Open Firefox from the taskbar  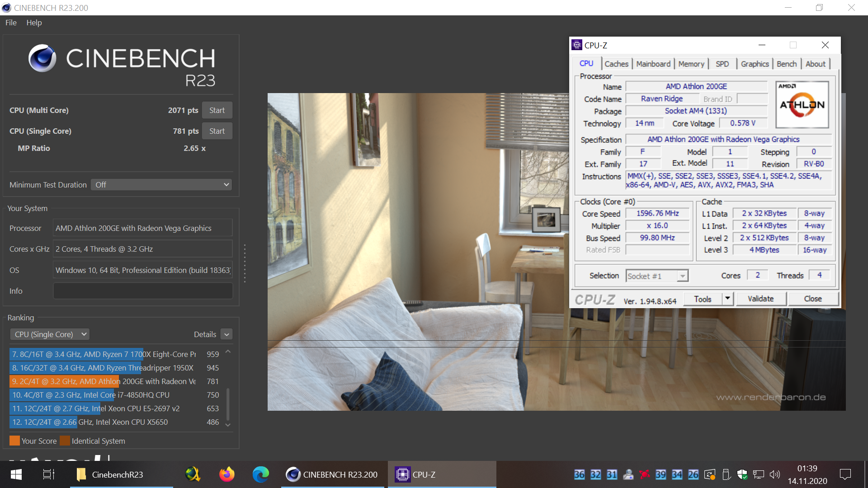(227, 474)
